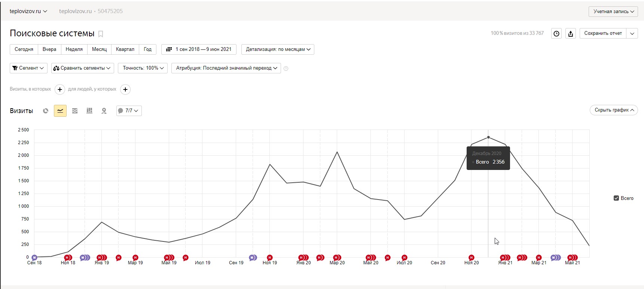Click red annotation marker at Ноя 19
The image size is (644, 289).
[x=270, y=258]
